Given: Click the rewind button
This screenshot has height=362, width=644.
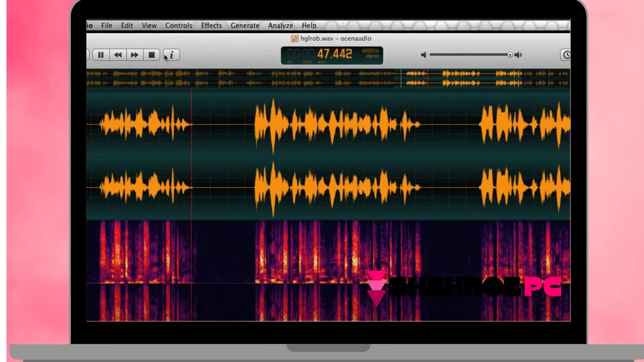Looking at the screenshot, I should (x=118, y=55).
